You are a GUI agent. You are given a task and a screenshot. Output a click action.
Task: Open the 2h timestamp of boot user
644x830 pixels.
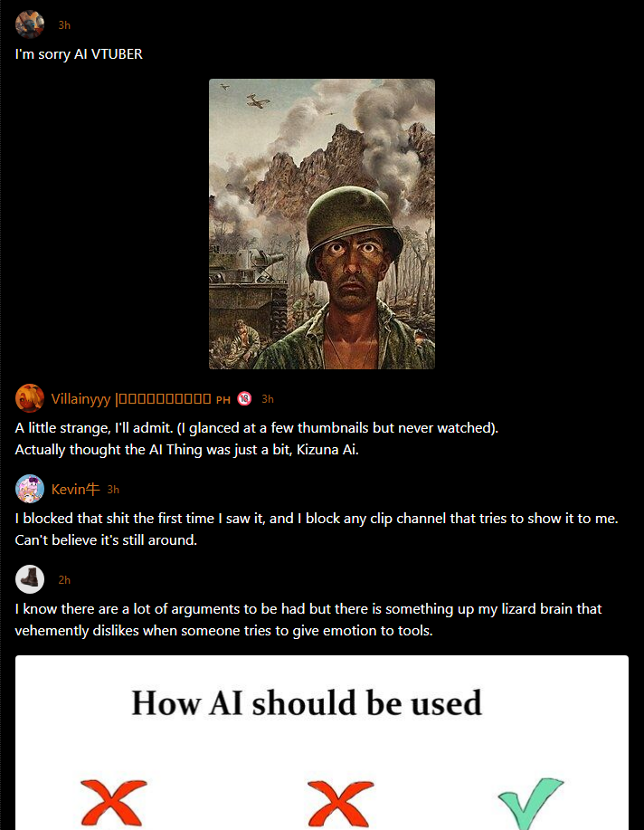pyautogui.click(x=64, y=580)
